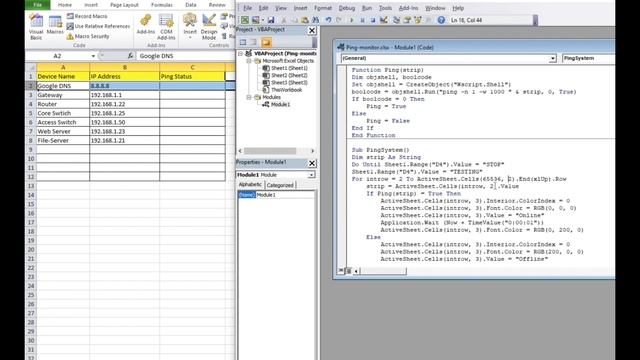
Task: Toggle Design Mode in the VBA toolbar
Action: pyautogui.click(x=384, y=20)
